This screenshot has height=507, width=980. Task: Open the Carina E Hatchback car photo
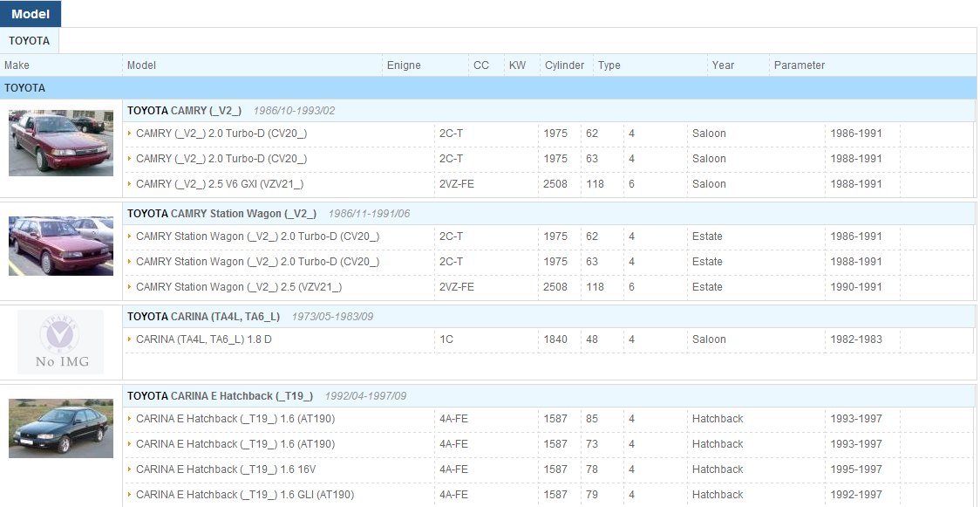(x=61, y=428)
